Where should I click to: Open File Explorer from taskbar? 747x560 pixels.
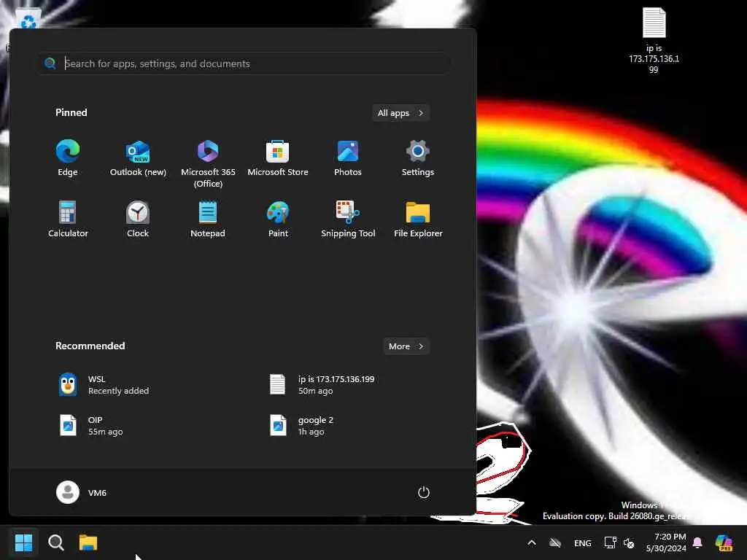pos(88,542)
